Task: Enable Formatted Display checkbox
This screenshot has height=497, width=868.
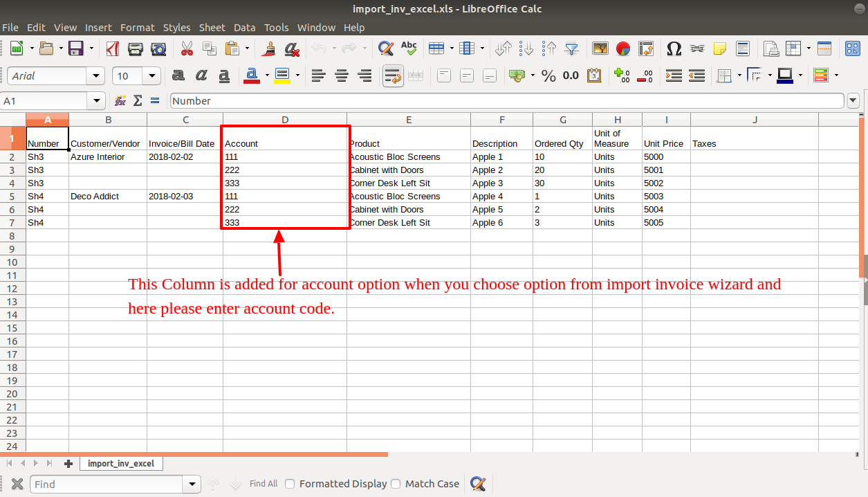Action: 290,484
